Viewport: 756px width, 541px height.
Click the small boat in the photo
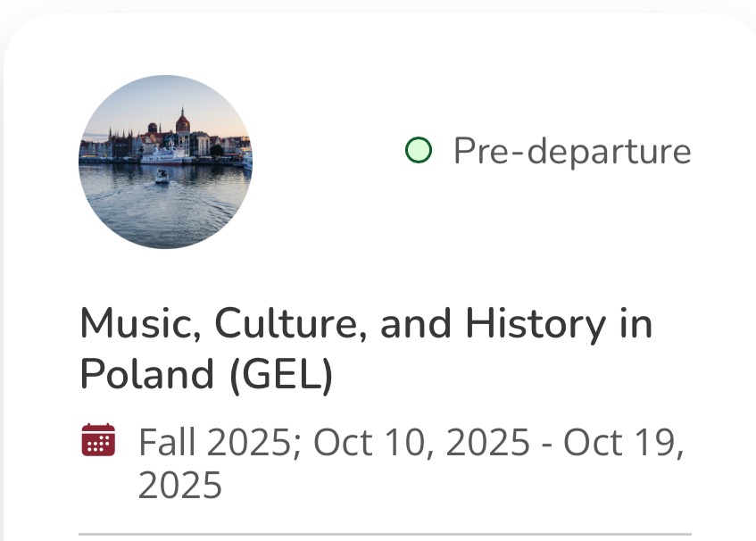(162, 177)
